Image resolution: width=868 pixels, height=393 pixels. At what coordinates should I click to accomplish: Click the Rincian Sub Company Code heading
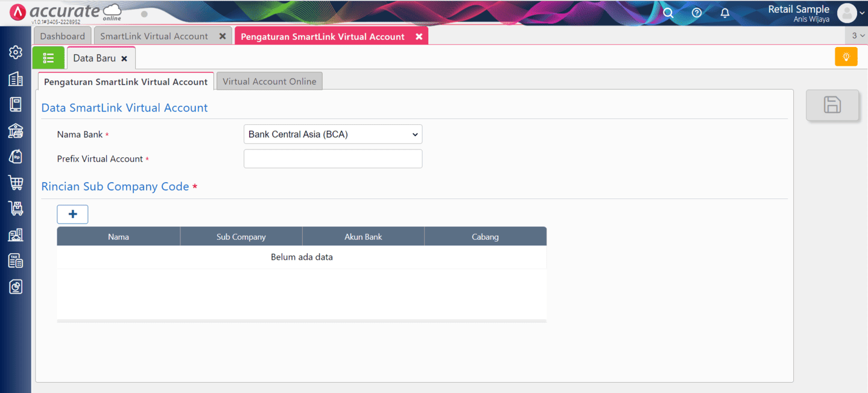[x=115, y=186]
